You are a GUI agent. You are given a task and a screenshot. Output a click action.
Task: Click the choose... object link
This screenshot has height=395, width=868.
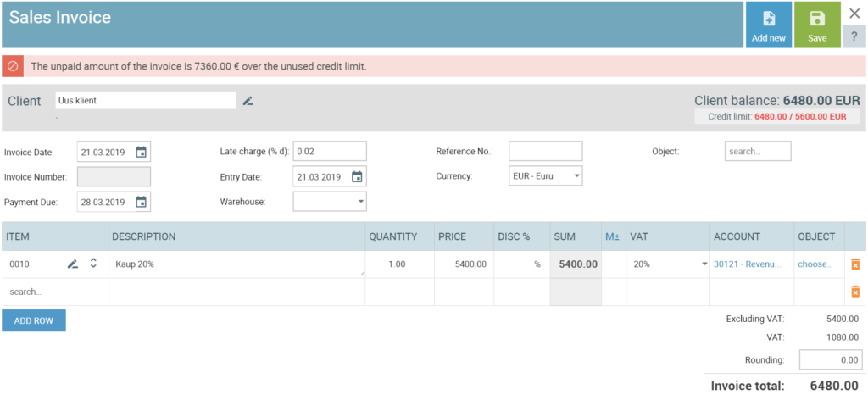click(815, 264)
